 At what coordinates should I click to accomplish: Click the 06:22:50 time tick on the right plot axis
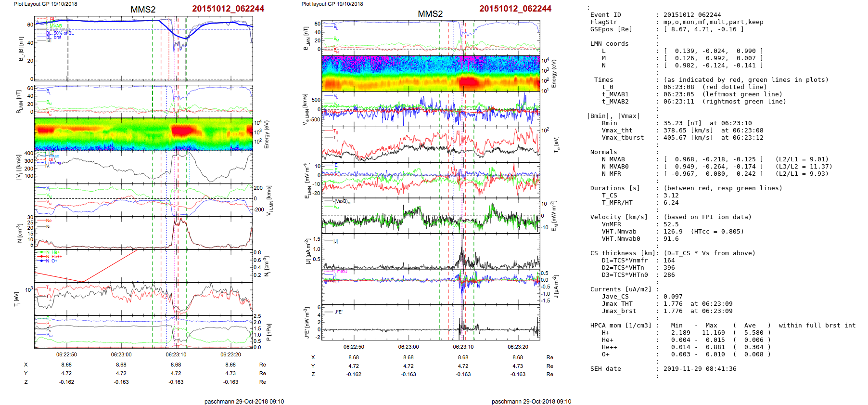354,347
